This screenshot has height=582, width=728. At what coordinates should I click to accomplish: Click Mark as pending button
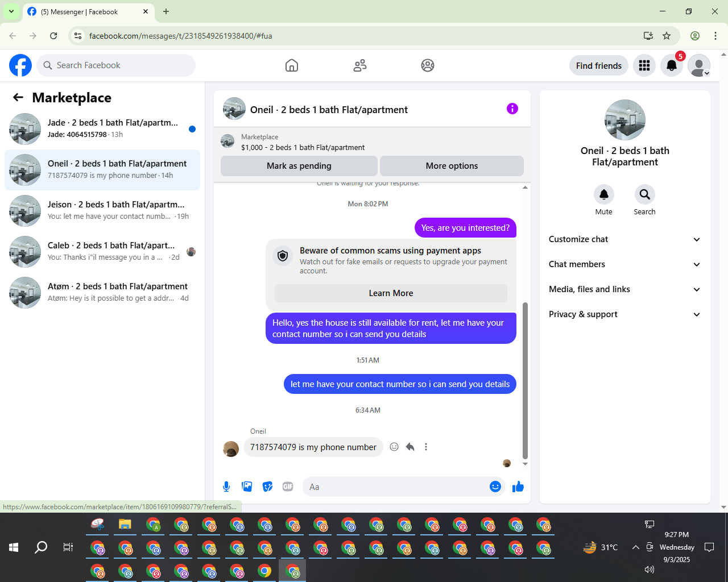tap(299, 166)
